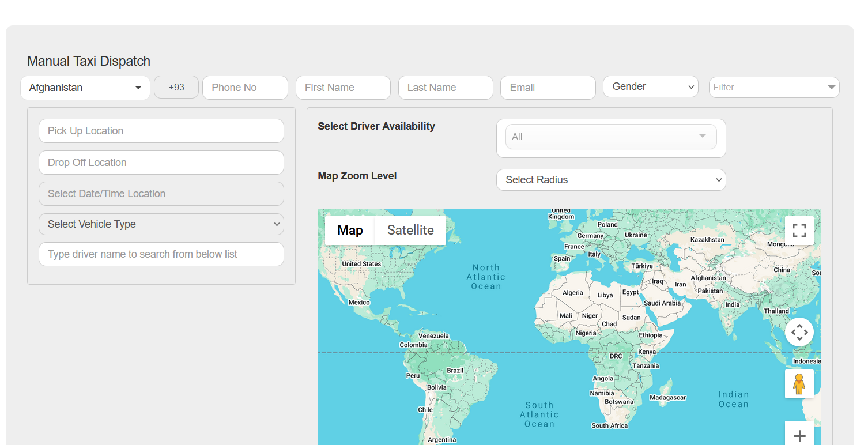Expand the Select Radius dropdown
The image size is (868, 445).
point(610,180)
